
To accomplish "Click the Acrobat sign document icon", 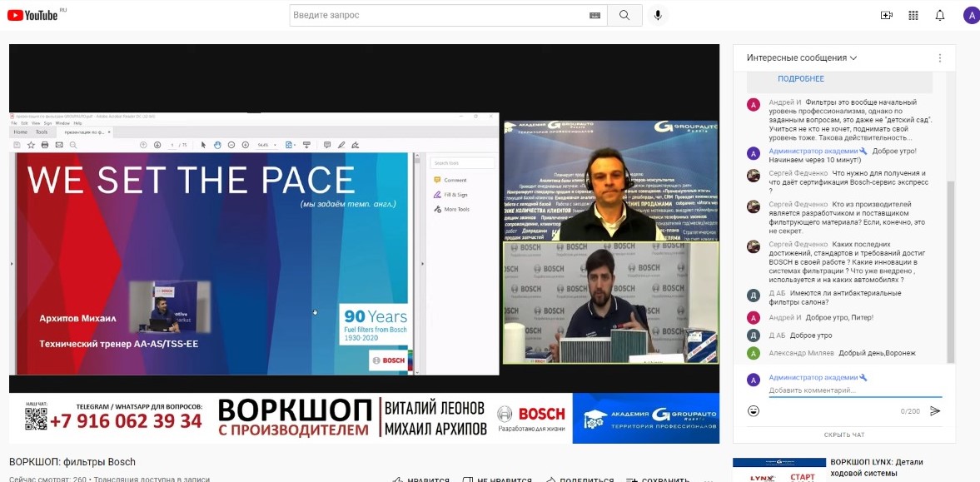I will tap(355, 145).
